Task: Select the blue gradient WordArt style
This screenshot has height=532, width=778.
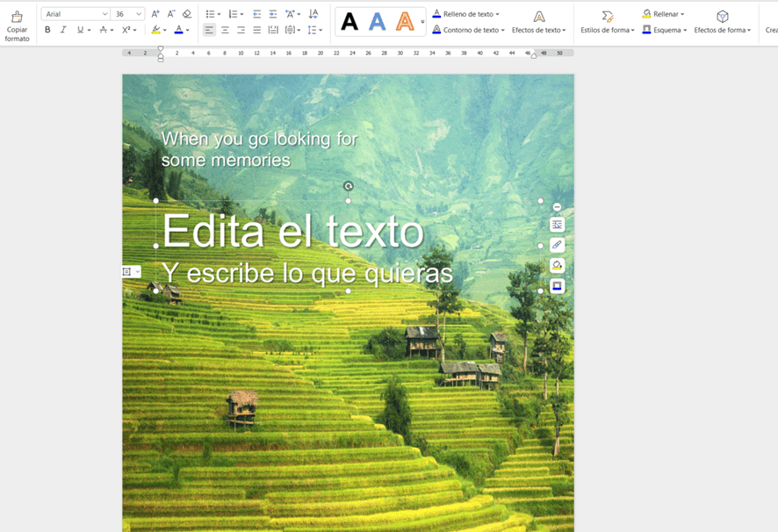Action: [377, 22]
